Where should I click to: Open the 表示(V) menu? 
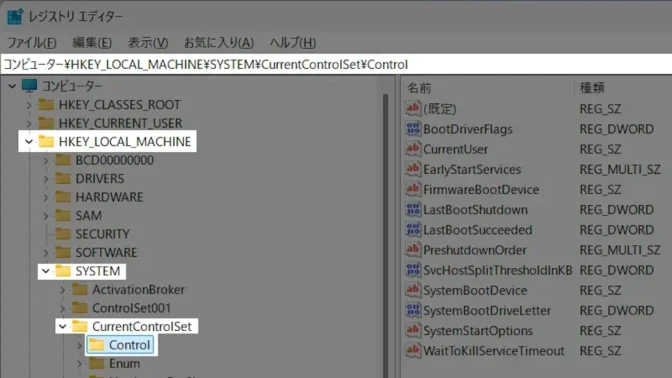(x=148, y=42)
